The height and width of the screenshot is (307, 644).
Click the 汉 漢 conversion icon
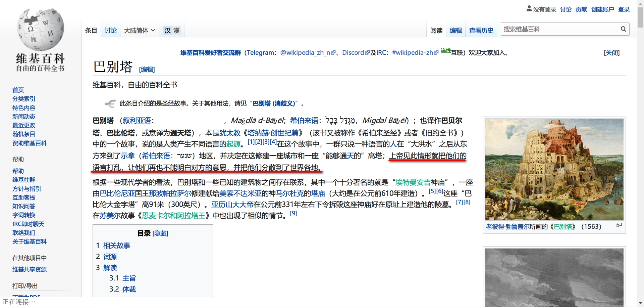[172, 31]
